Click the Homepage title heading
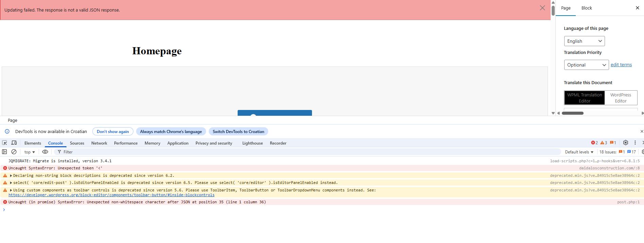644x243 pixels. [x=157, y=51]
